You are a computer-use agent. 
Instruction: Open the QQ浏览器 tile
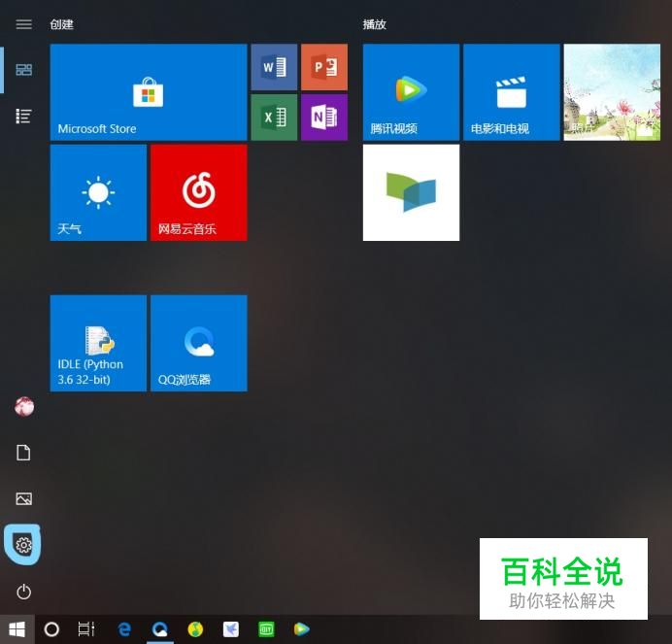pyautogui.click(x=199, y=343)
